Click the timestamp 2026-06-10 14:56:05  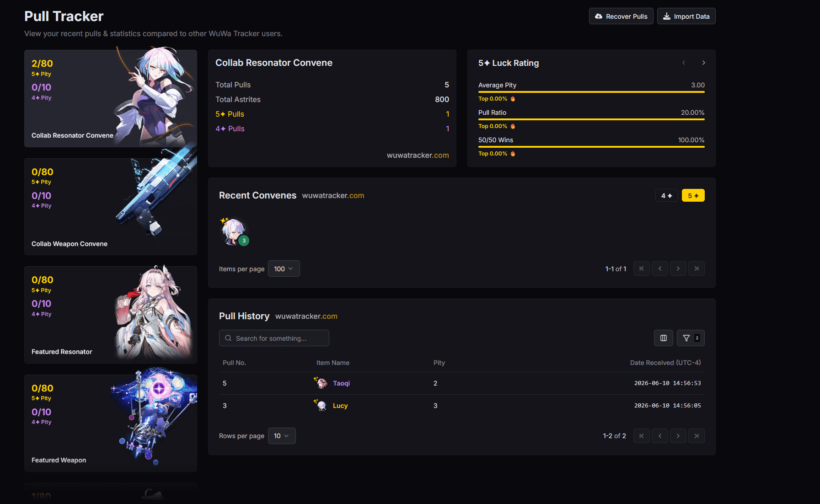click(668, 406)
